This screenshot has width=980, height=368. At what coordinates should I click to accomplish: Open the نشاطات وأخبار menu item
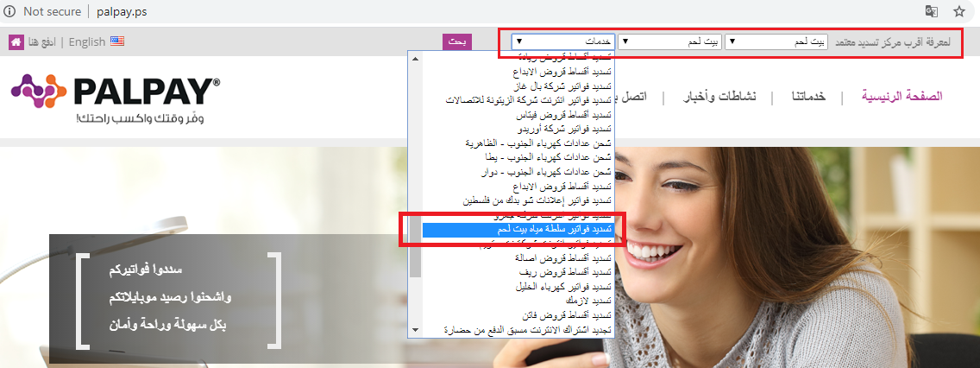(x=719, y=97)
